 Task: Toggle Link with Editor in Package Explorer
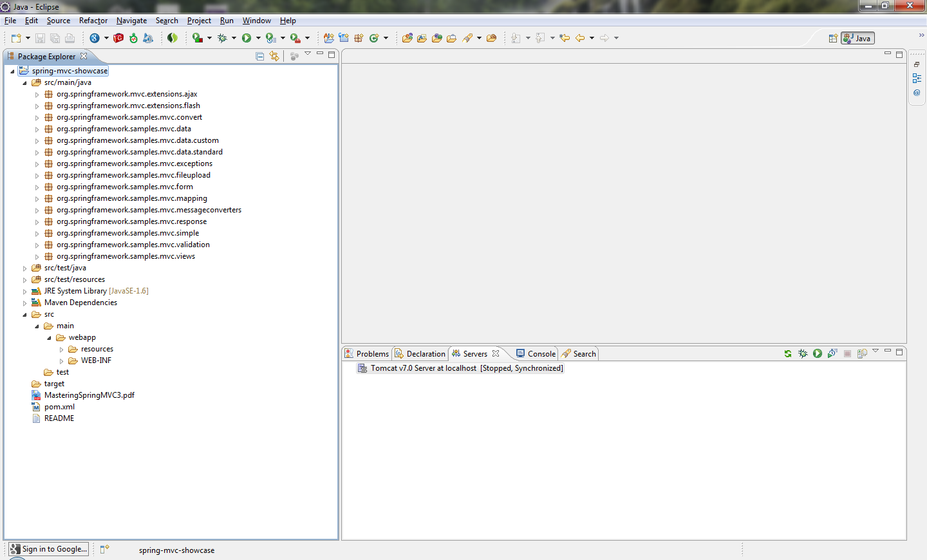pos(275,56)
